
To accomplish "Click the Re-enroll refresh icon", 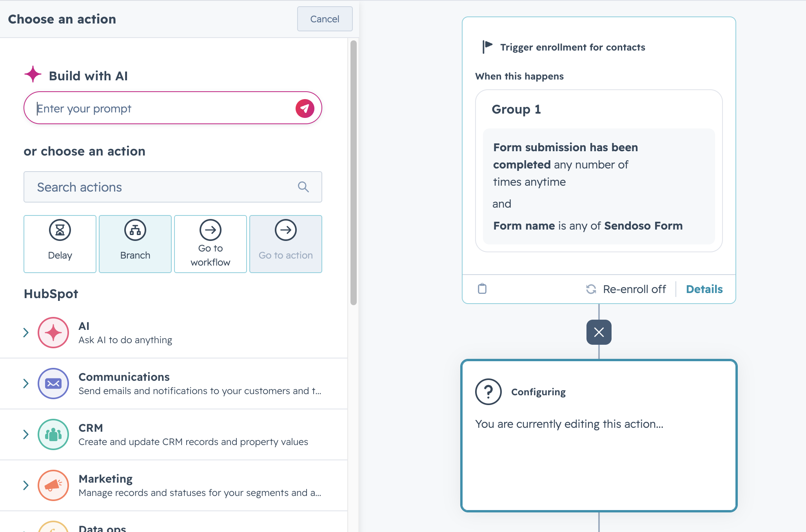I will pyautogui.click(x=591, y=289).
